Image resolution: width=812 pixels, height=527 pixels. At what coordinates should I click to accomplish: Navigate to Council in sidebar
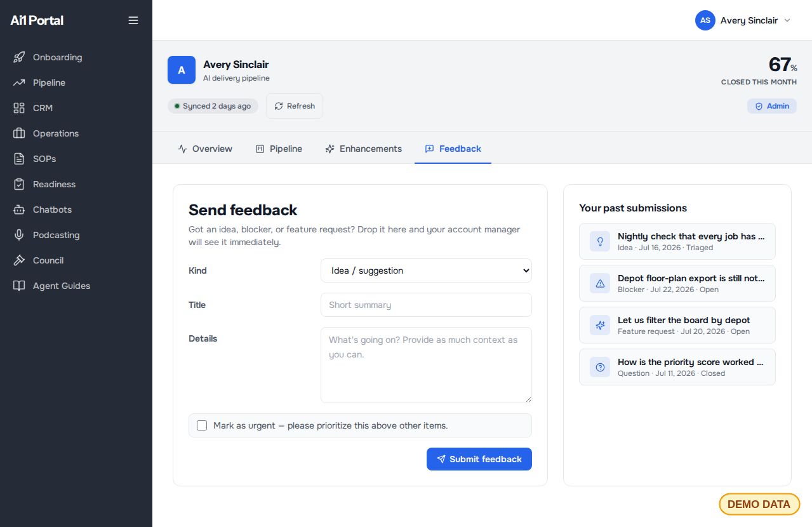click(76, 260)
